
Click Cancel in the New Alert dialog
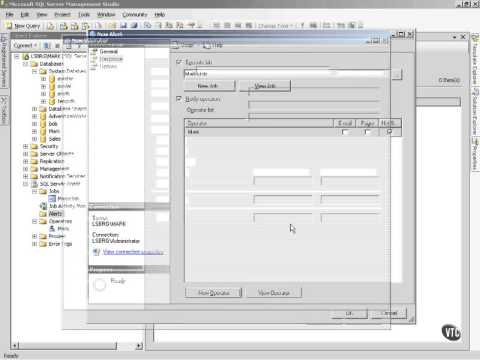click(x=389, y=313)
